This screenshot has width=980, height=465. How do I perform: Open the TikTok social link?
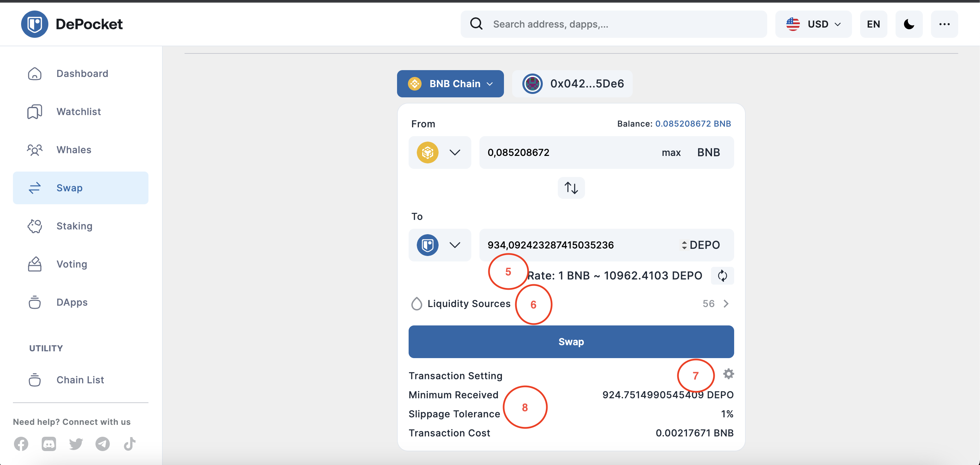coord(129,444)
